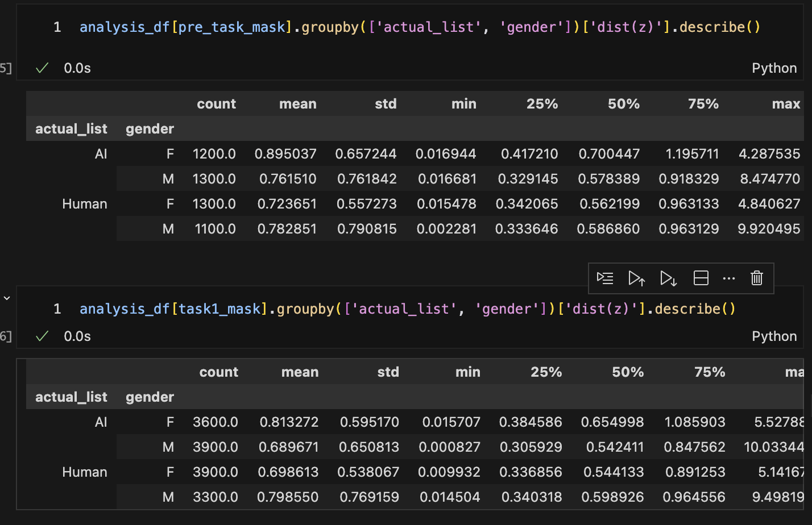The height and width of the screenshot is (525, 812).
Task: Click the success checkmark of the task1_mask cell
Action: pyautogui.click(x=42, y=336)
